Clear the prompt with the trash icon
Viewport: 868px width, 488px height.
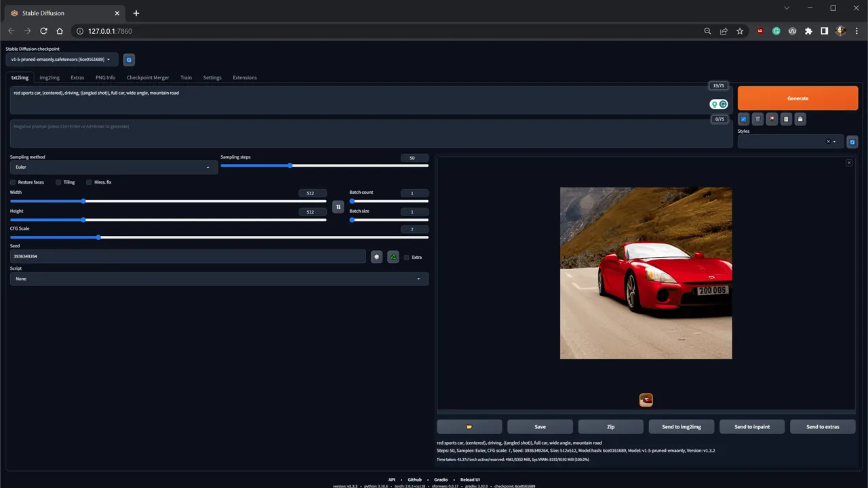pyautogui.click(x=757, y=119)
